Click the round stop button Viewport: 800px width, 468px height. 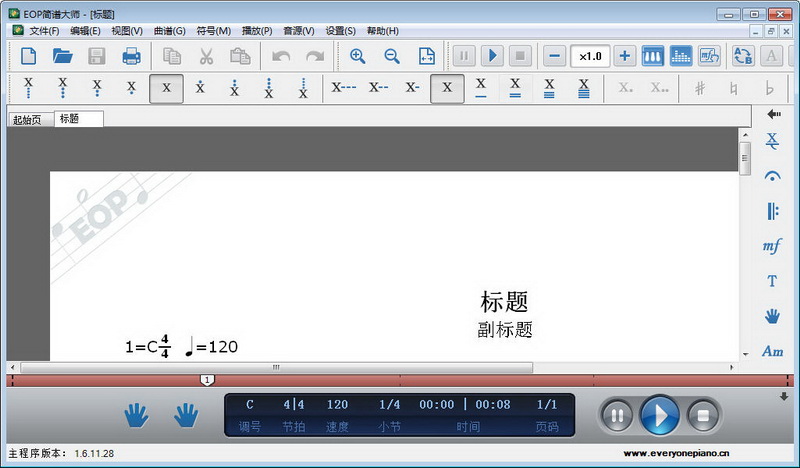(704, 416)
